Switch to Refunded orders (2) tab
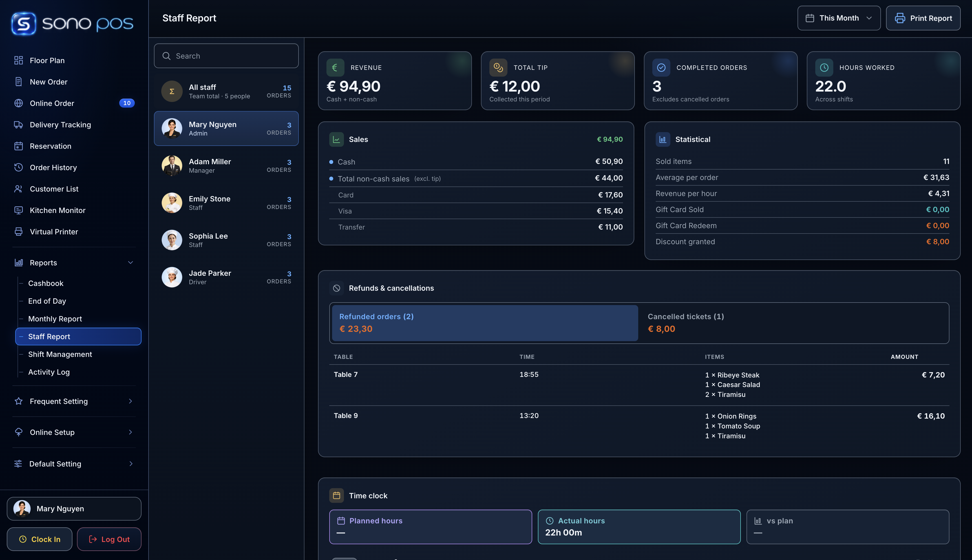Viewport: 972px width, 560px height. [485, 323]
